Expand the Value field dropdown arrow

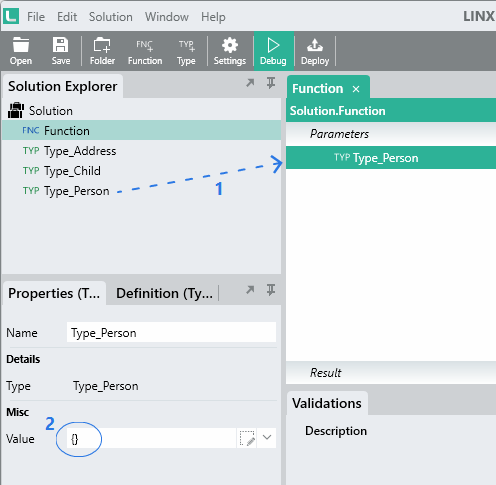(267, 437)
